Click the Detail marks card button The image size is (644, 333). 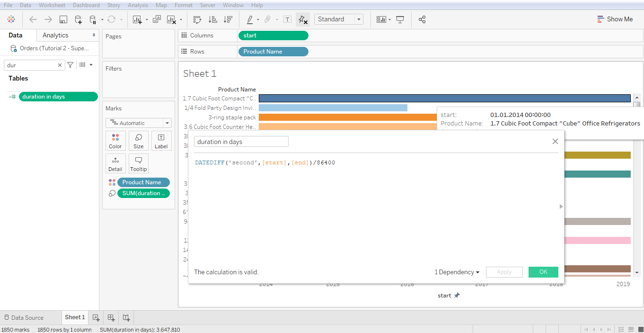click(115, 163)
